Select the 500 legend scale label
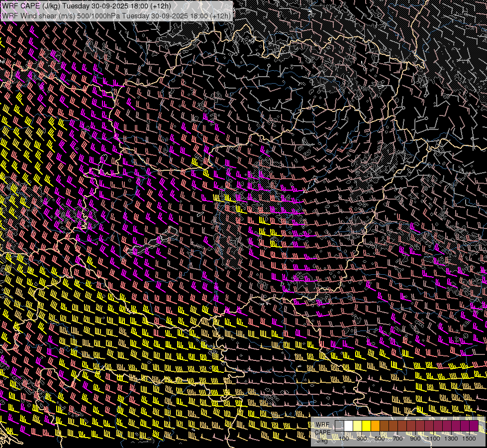 click(380, 439)
